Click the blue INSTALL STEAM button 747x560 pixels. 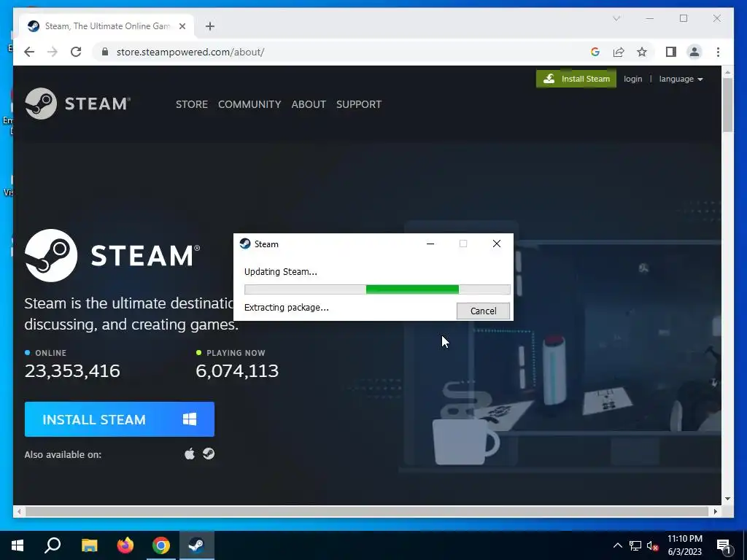(120, 419)
